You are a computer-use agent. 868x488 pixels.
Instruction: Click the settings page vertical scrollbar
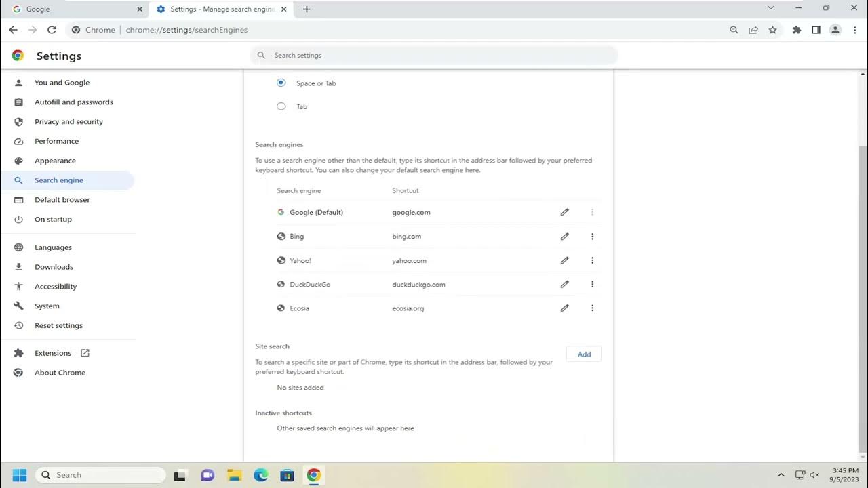click(x=863, y=298)
